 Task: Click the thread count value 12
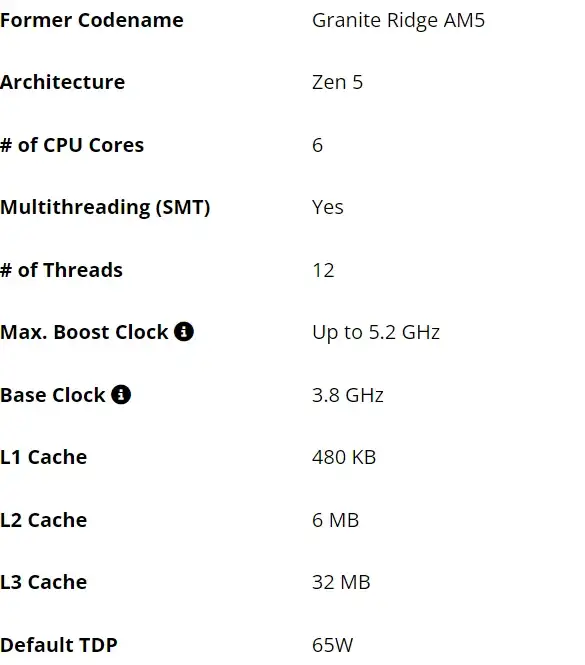point(323,270)
